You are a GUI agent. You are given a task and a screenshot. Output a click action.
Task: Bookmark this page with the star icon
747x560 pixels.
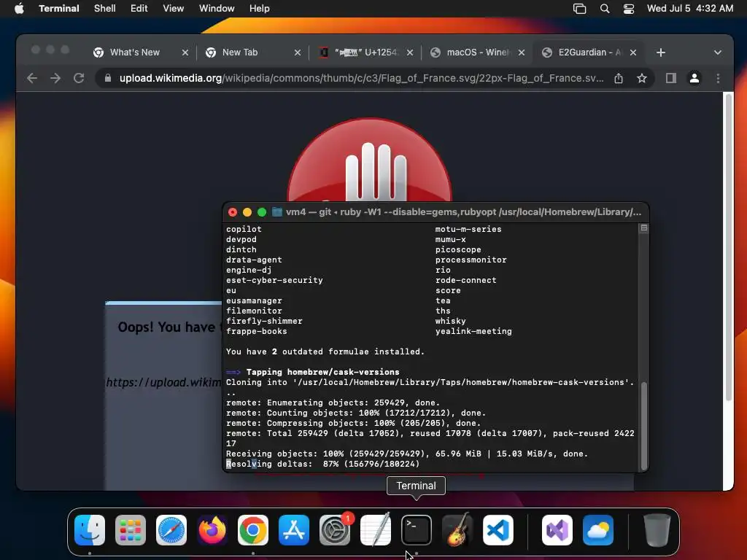[642, 78]
